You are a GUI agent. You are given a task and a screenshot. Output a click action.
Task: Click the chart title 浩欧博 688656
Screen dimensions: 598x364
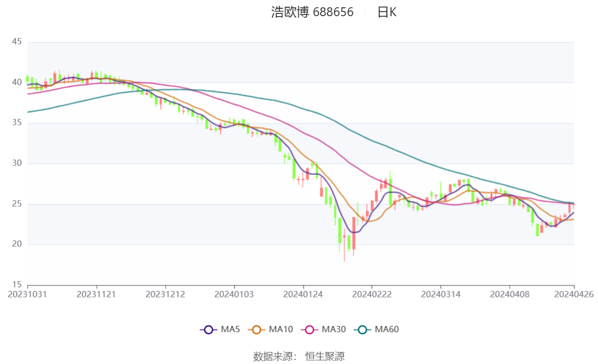click(313, 12)
